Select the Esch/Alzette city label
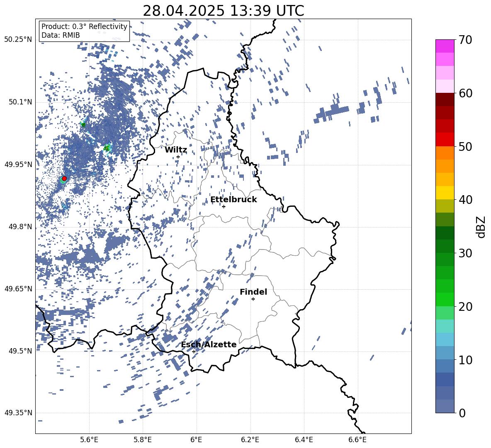Screen dimensions: 491x448 209,344
